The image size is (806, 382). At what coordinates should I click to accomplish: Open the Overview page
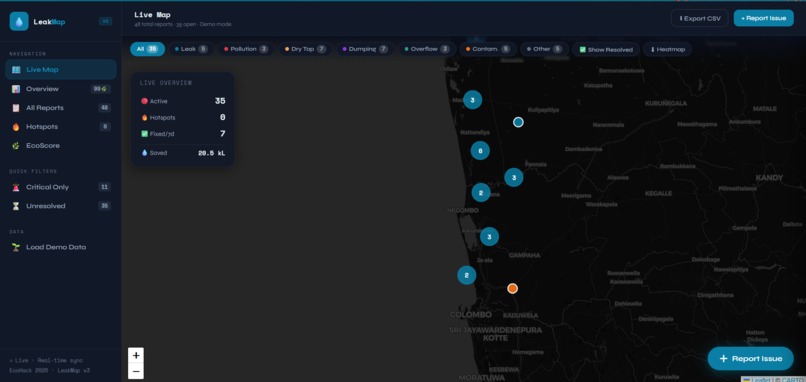click(61, 89)
